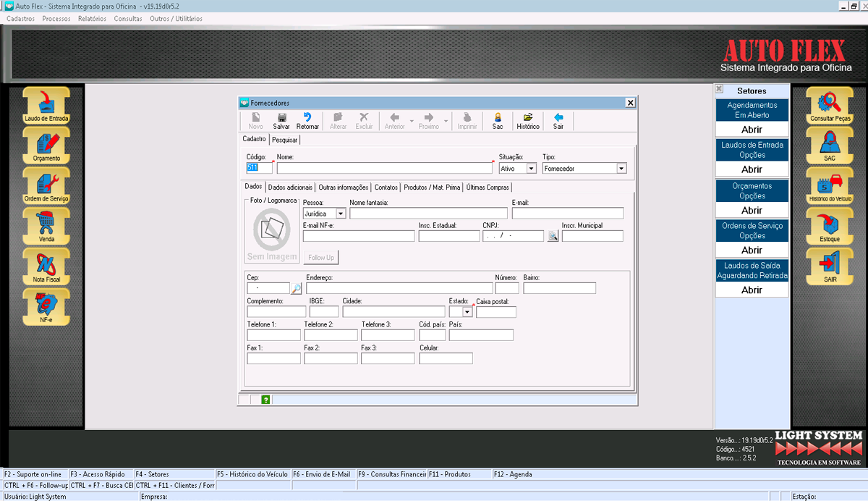This screenshot has height=501, width=868.
Task: Click the Bairro input field
Action: coord(560,288)
